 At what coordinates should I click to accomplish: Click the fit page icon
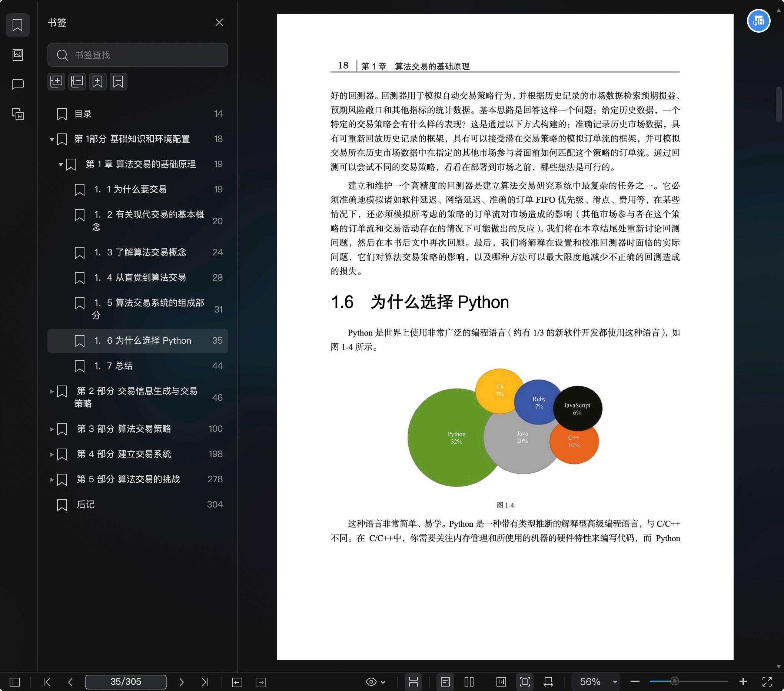click(x=525, y=682)
